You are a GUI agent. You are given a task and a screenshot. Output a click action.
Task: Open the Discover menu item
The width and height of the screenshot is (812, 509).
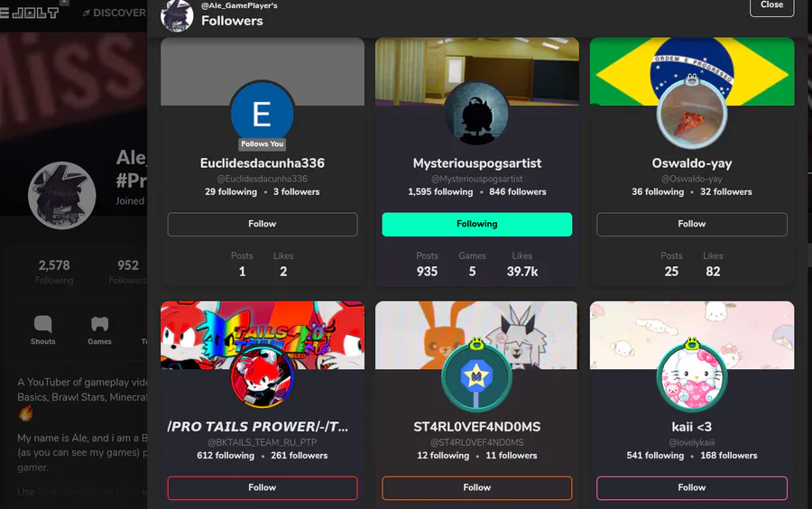click(x=115, y=13)
